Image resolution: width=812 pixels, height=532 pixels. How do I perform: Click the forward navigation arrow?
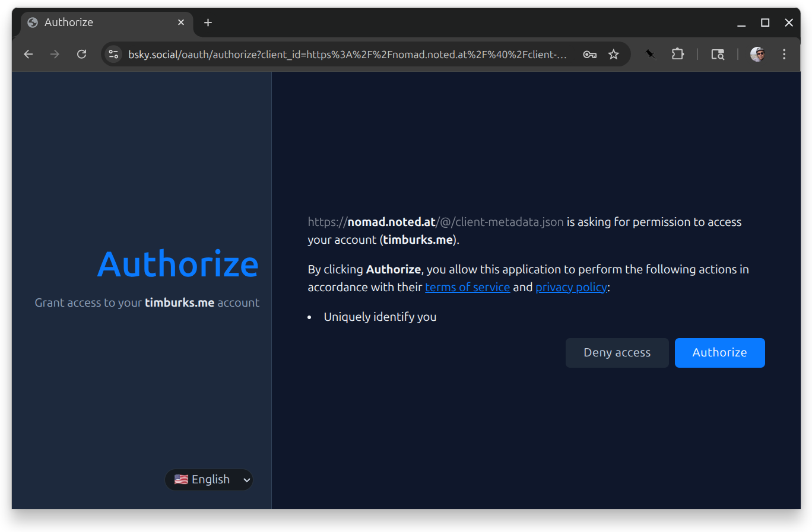tap(55, 55)
